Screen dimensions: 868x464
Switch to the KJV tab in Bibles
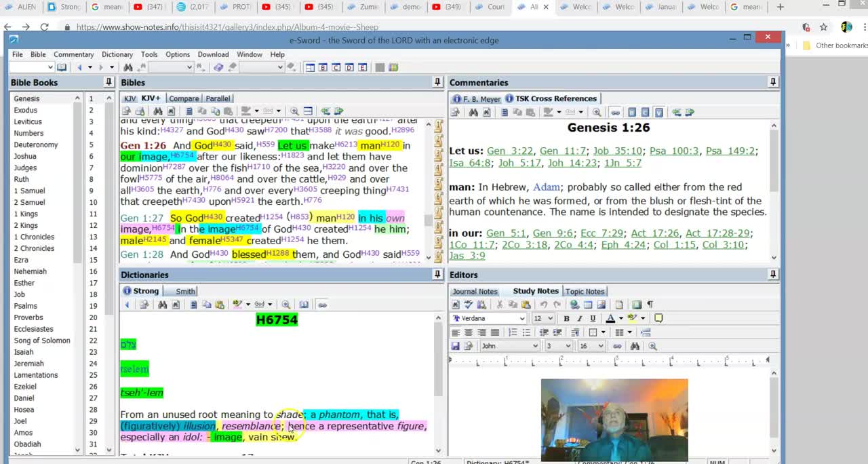pyautogui.click(x=130, y=98)
